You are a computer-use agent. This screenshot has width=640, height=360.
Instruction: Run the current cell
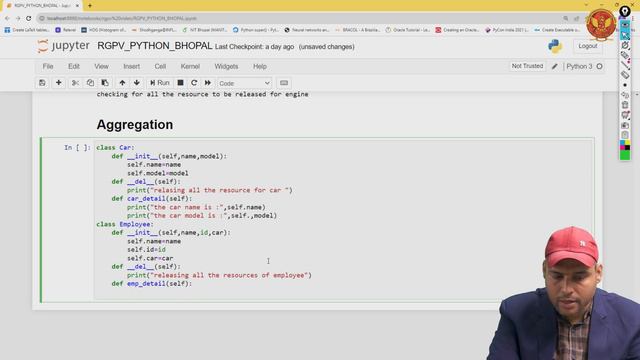coord(160,83)
